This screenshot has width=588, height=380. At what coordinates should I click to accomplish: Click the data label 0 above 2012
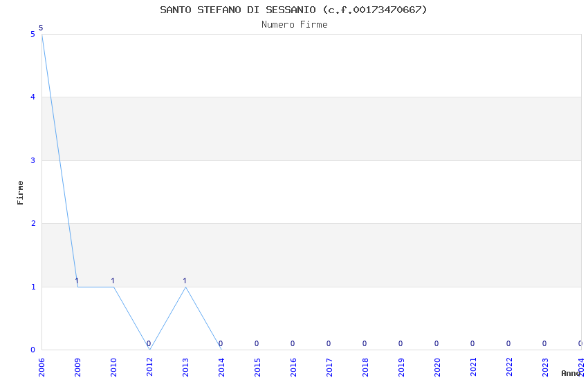pos(149,343)
